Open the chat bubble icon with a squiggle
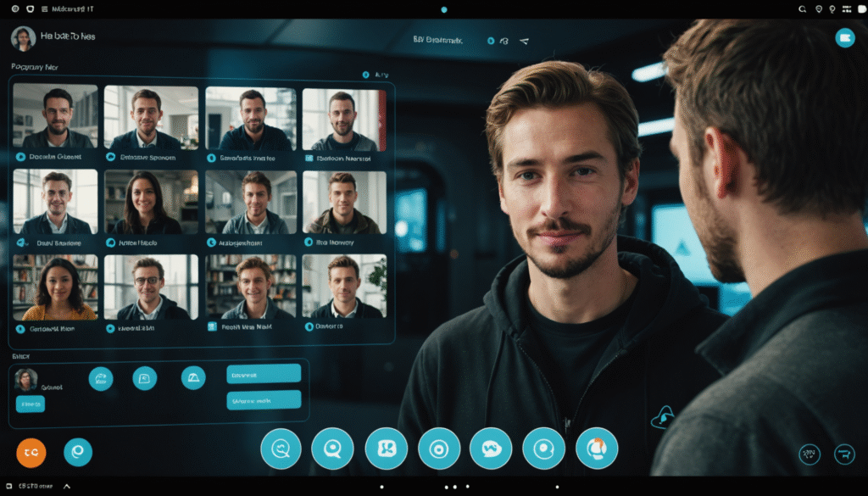Screen dimensions: 868x496 [x=281, y=449]
